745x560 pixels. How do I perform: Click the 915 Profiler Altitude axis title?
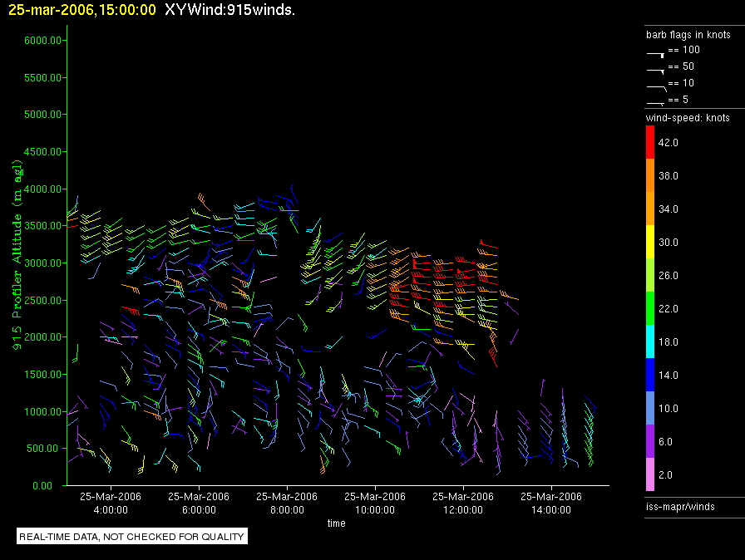pos(17,262)
